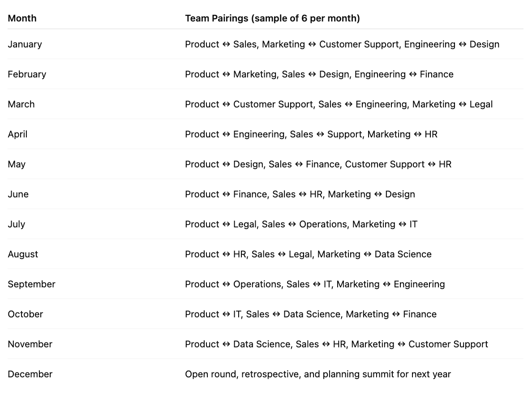Click the December open round retrospective text
The width and height of the screenshot is (532, 393).
coord(318,374)
